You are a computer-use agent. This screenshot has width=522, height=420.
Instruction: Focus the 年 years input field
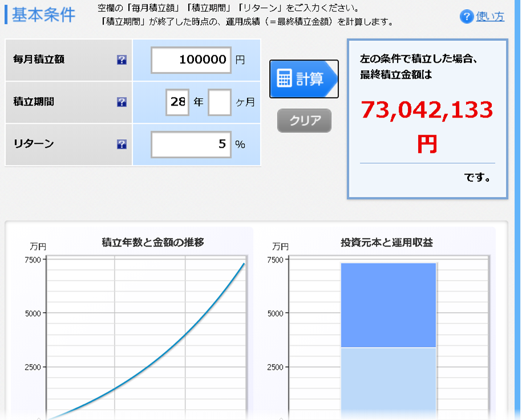[177, 102]
